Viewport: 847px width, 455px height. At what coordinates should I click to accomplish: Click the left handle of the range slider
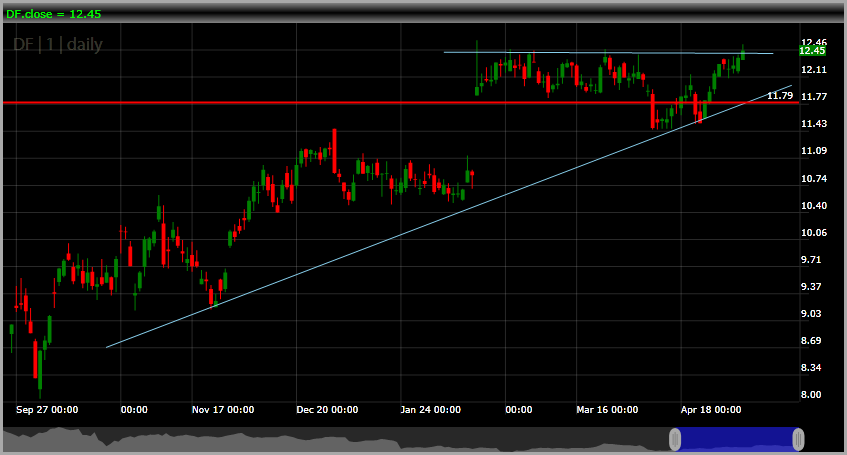(675, 439)
